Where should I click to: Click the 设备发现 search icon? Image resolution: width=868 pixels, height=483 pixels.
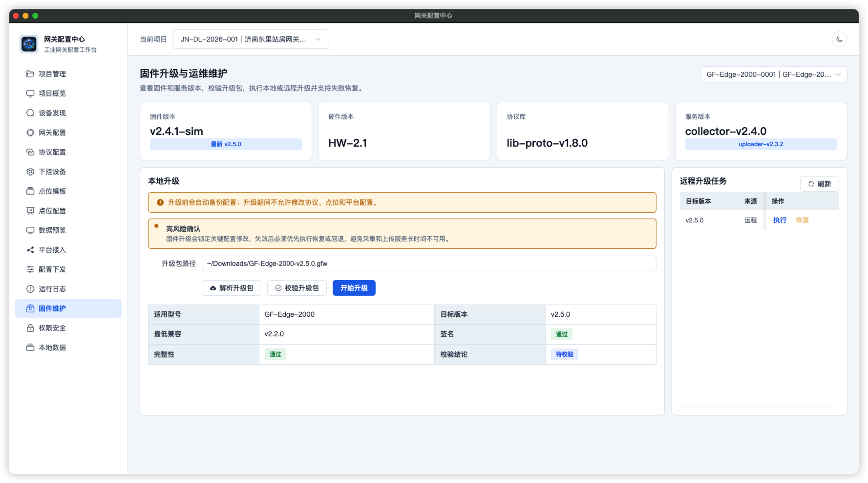tap(30, 113)
